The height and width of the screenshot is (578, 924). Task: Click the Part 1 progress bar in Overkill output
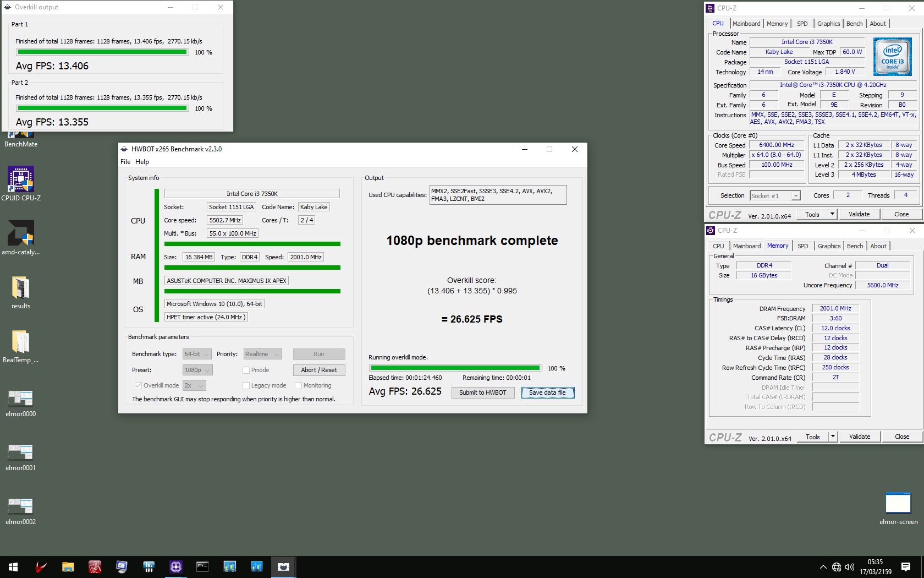click(x=102, y=52)
